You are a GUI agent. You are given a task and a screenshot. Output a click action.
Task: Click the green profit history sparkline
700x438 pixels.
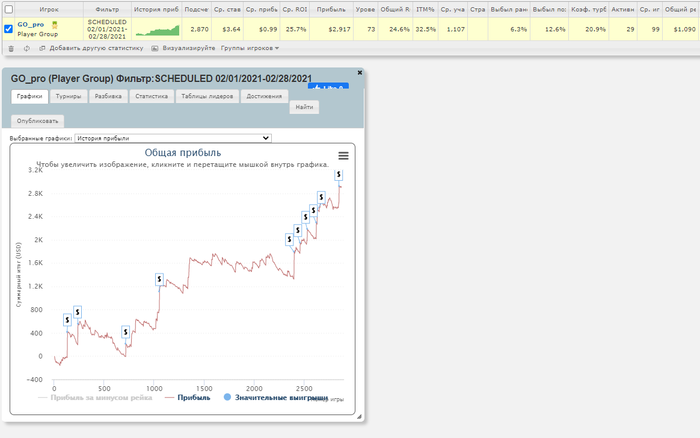point(157,30)
